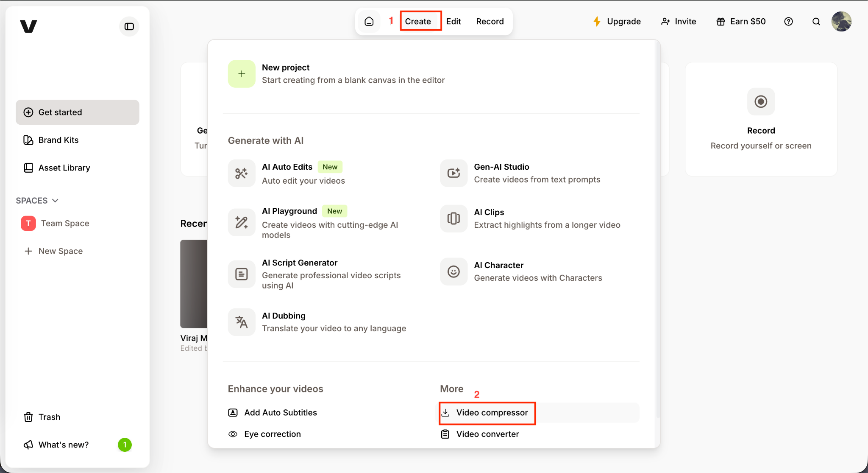Viewport: 868px width, 473px height.
Task: Click the AI Playground magic pen icon
Action: click(242, 222)
